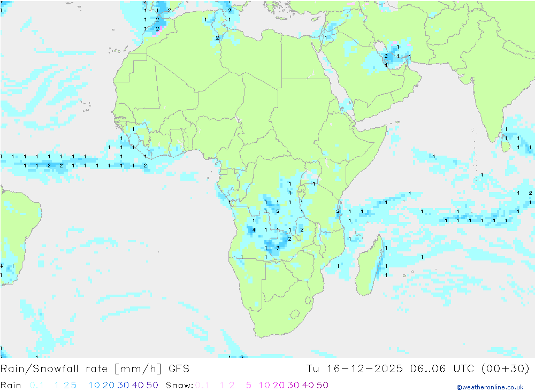Click the "Rain" legend label
Screen dimensions: 535x392
tap(11, 385)
